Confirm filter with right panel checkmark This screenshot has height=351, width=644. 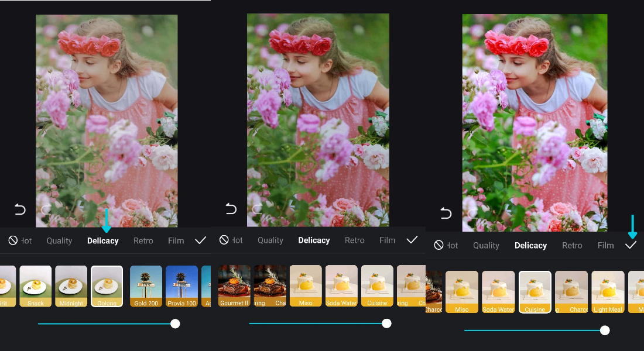point(631,245)
